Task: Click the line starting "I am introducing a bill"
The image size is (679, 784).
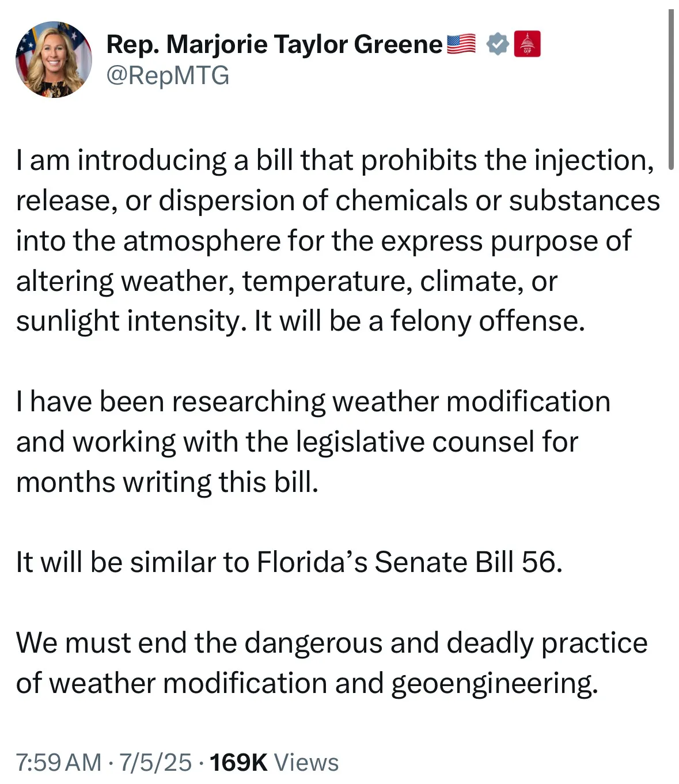Action: pyautogui.click(x=335, y=161)
